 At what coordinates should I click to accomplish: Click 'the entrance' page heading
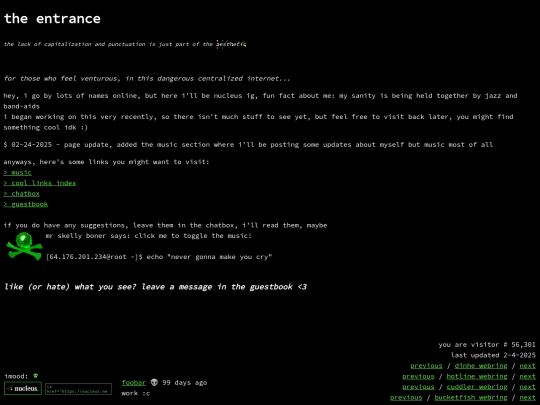click(x=52, y=19)
